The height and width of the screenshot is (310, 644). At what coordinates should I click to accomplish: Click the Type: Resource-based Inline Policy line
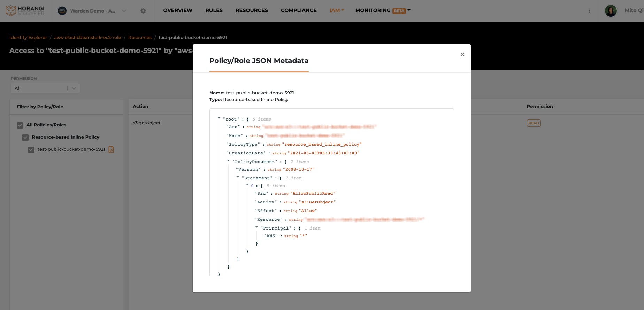coord(249,99)
